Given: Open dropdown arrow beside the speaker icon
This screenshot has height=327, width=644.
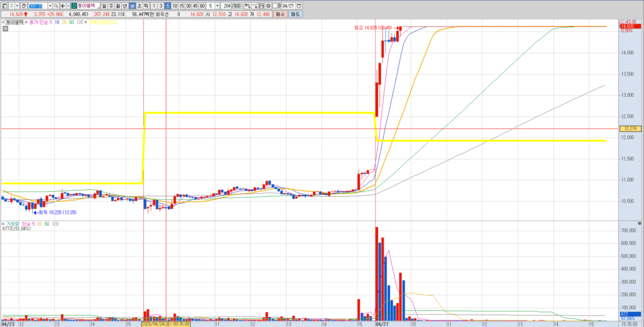Looking at the screenshot, I should [x=68, y=6].
